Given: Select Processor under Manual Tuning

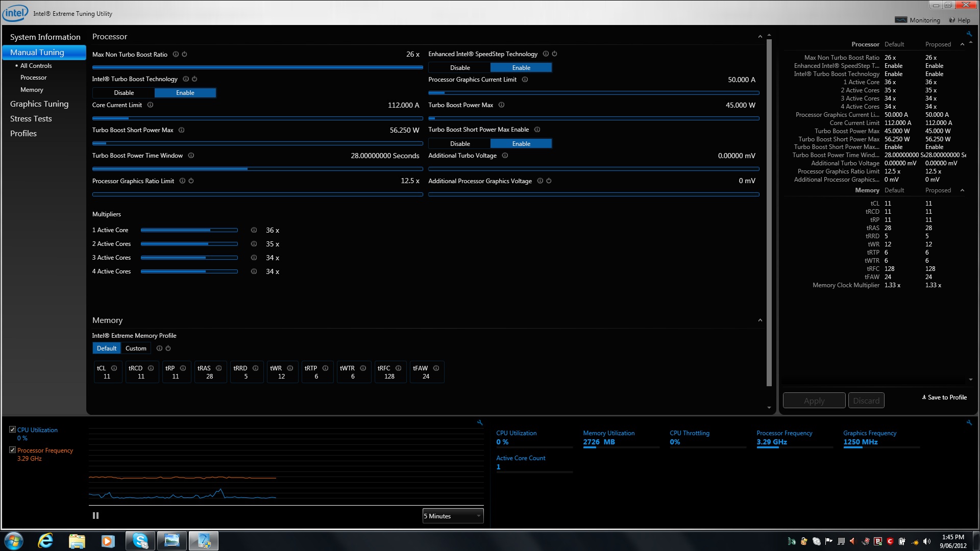Looking at the screenshot, I should pyautogui.click(x=34, y=78).
